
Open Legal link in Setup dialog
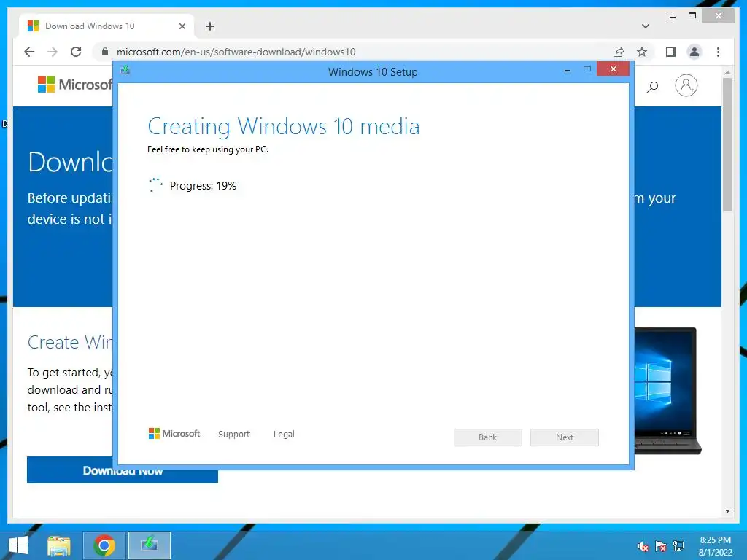[x=284, y=435]
